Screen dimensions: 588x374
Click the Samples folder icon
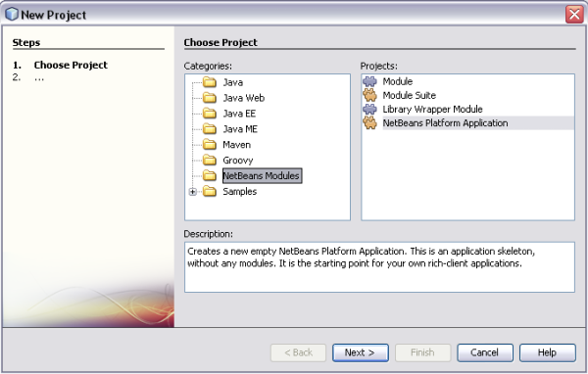210,191
